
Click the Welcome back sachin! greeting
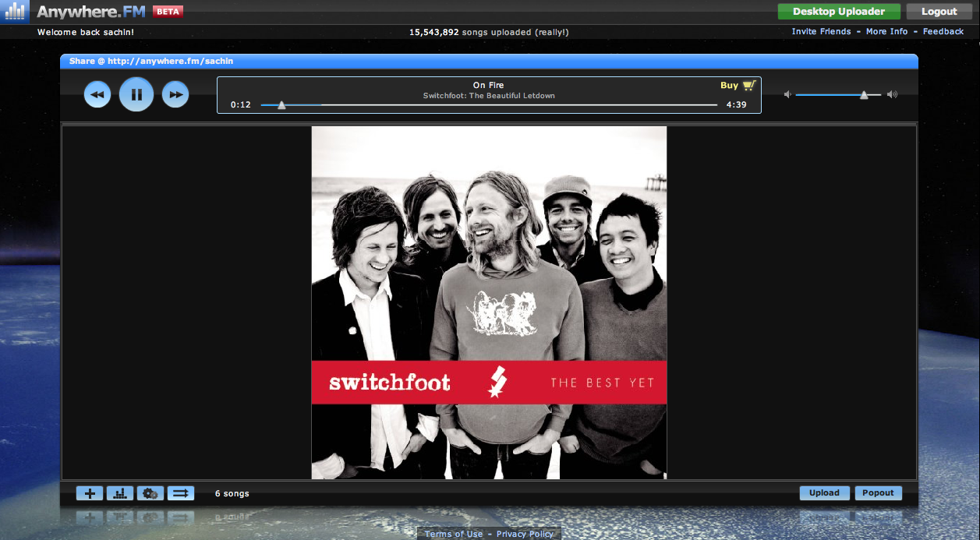[86, 32]
